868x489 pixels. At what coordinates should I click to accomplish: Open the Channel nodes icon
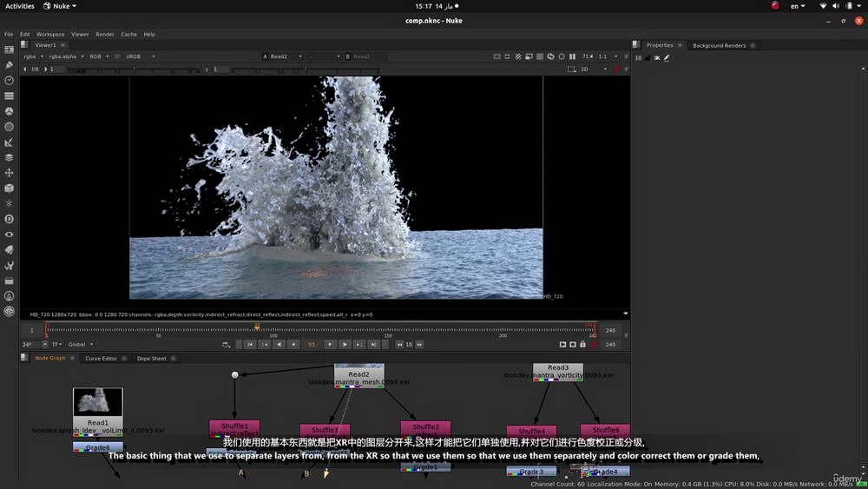pos(9,96)
